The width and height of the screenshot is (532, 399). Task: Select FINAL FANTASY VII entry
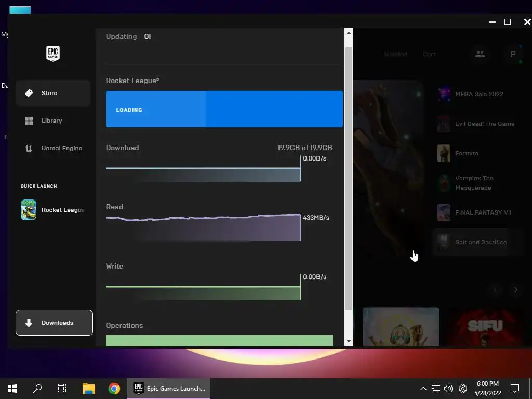pyautogui.click(x=478, y=212)
